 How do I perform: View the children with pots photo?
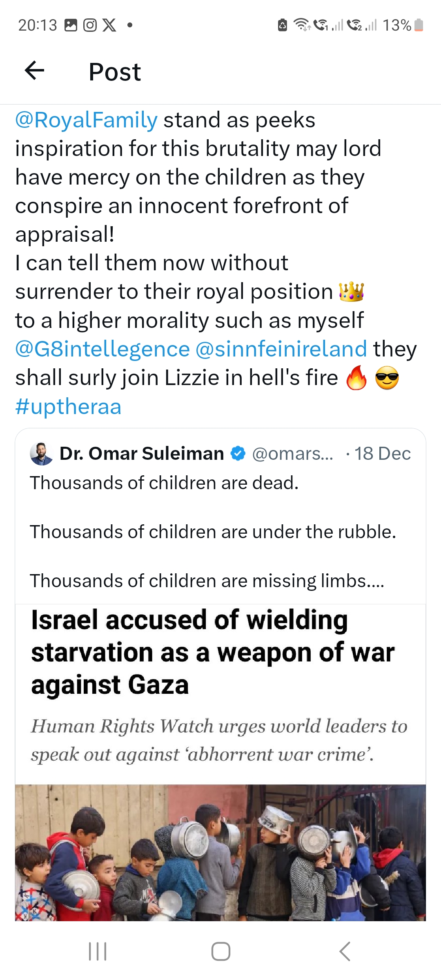(x=220, y=853)
